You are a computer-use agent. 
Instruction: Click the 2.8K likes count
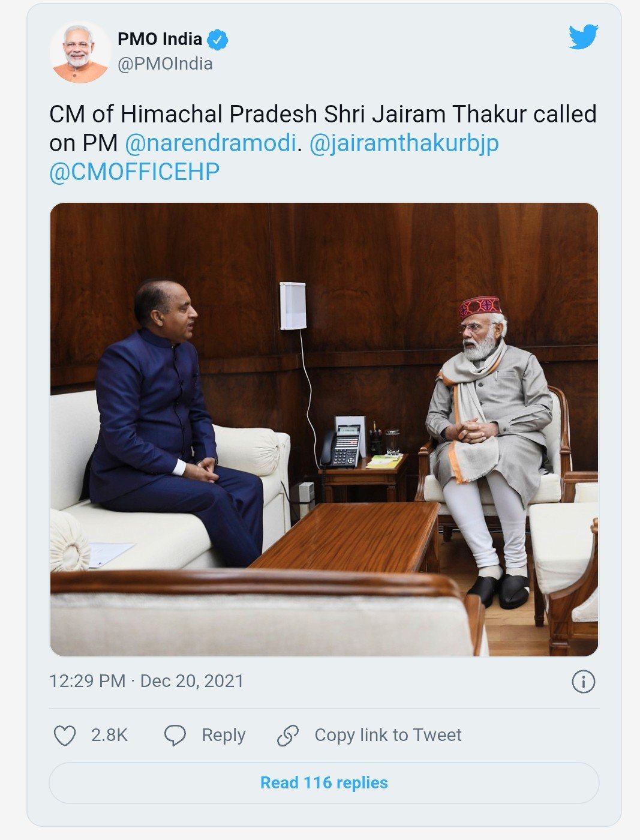click(109, 735)
